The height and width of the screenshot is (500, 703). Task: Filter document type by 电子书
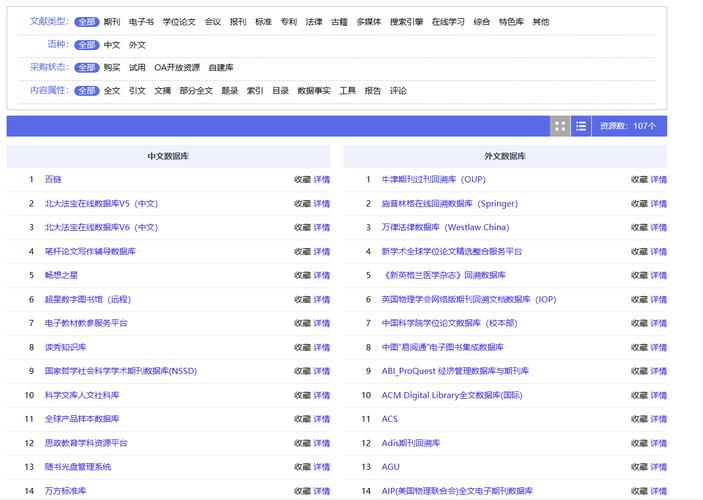coord(141,22)
